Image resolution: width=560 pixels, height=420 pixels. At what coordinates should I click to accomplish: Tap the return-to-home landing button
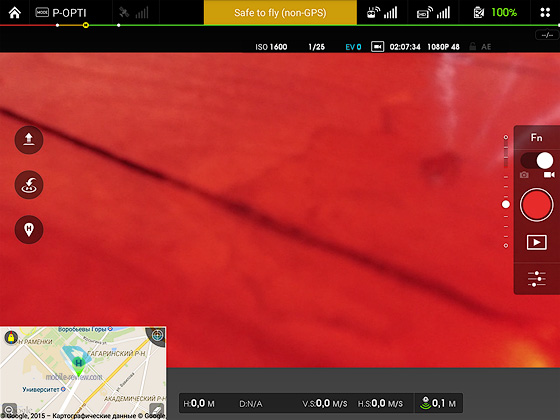pos(29,185)
